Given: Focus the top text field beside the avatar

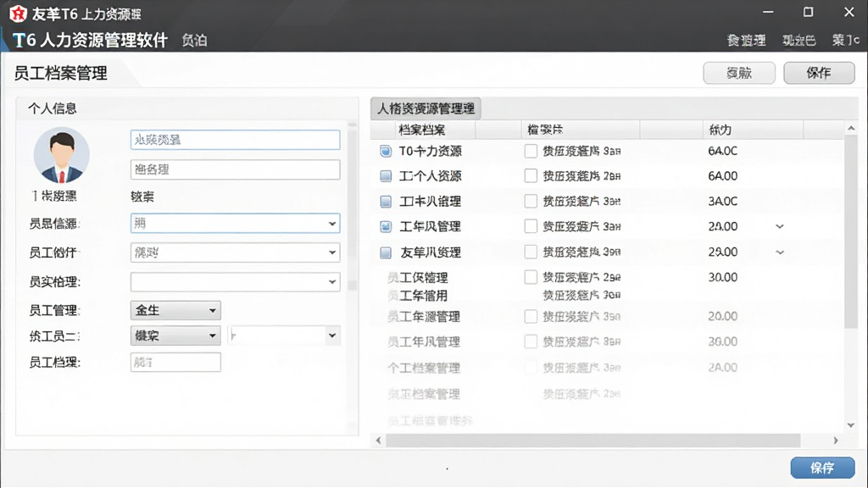Looking at the screenshot, I should 236,140.
